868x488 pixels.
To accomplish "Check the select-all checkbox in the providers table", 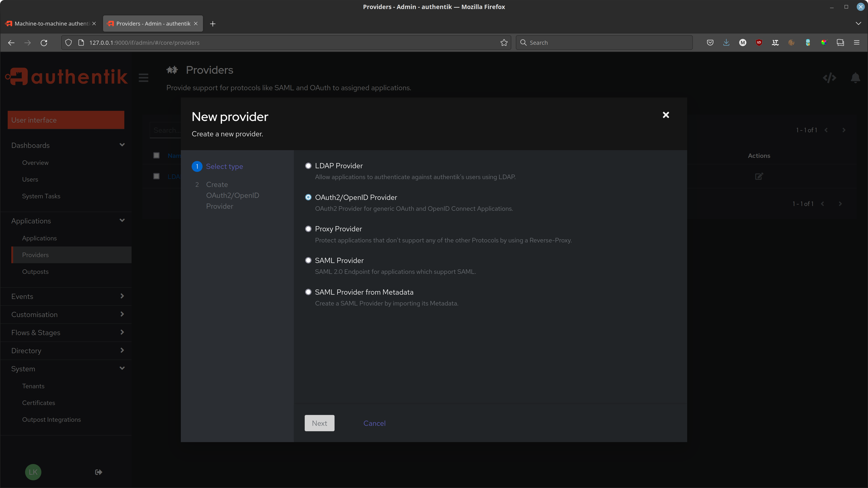I will (x=156, y=155).
